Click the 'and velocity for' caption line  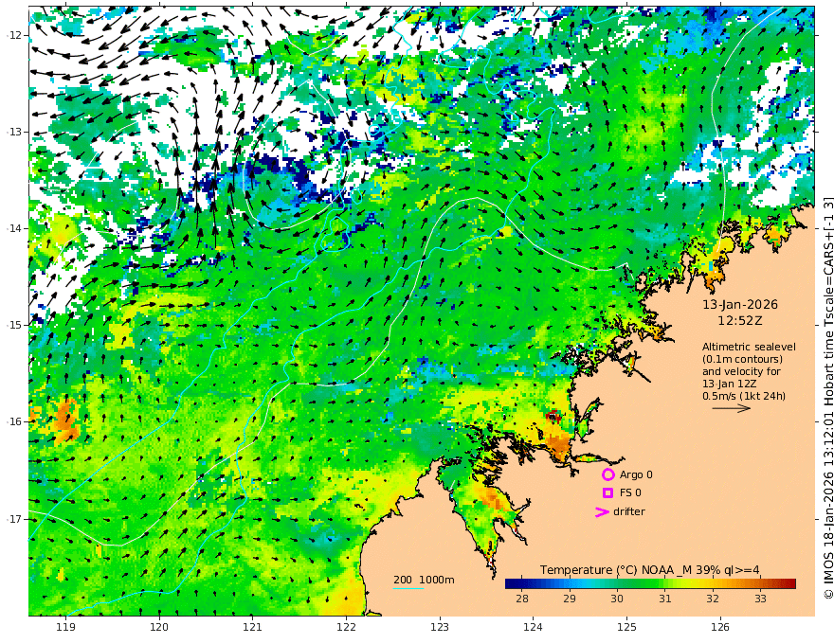click(x=741, y=371)
